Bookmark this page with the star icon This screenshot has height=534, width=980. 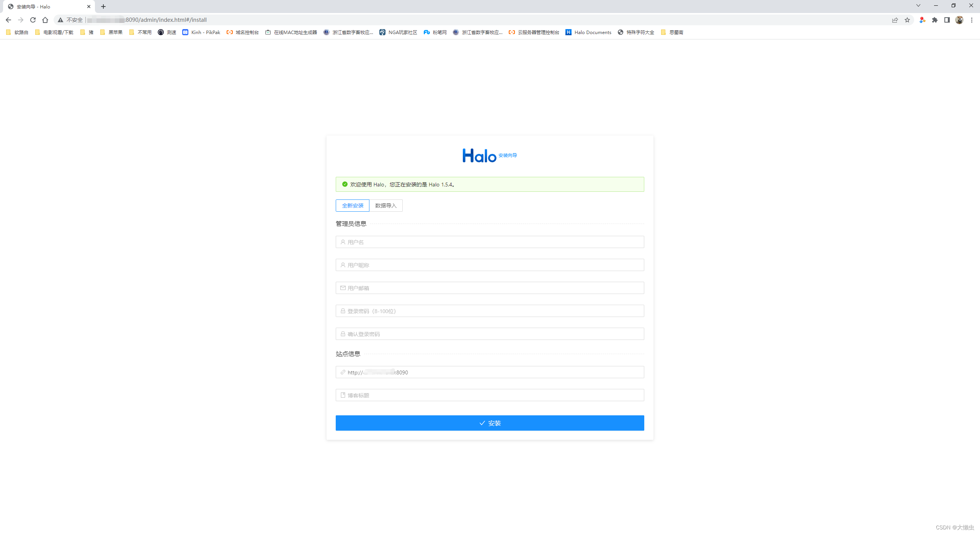[x=907, y=20]
